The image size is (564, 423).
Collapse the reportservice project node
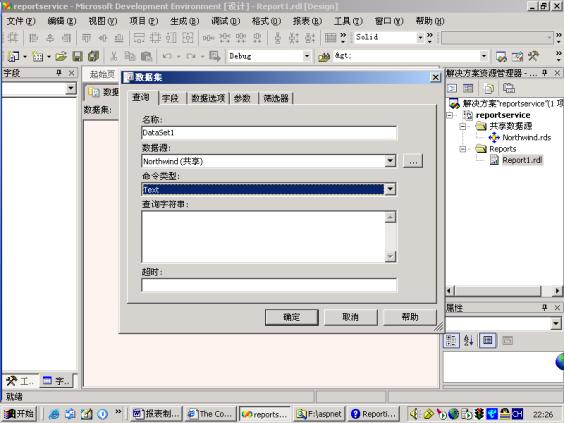pyautogui.click(x=449, y=115)
